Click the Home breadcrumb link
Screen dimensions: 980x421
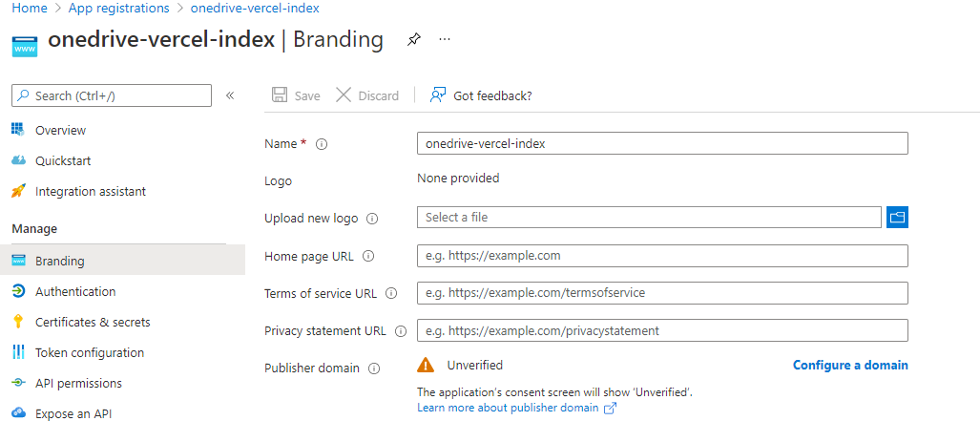tap(30, 9)
